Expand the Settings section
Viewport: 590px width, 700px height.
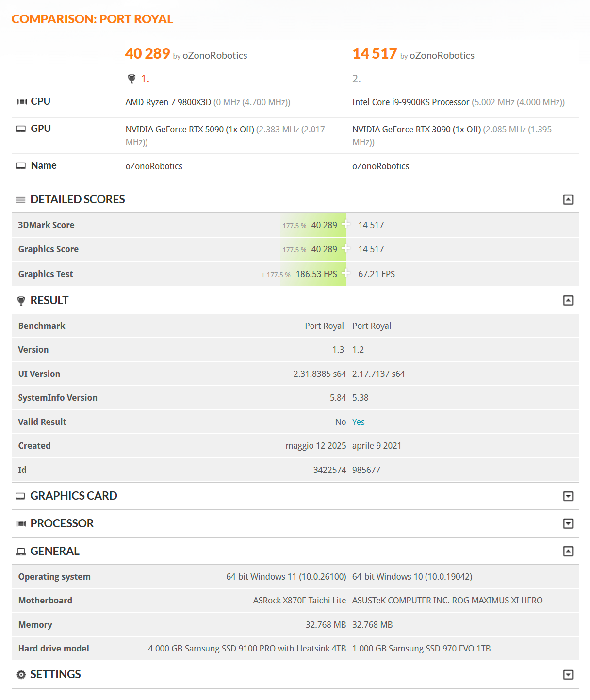coord(568,674)
